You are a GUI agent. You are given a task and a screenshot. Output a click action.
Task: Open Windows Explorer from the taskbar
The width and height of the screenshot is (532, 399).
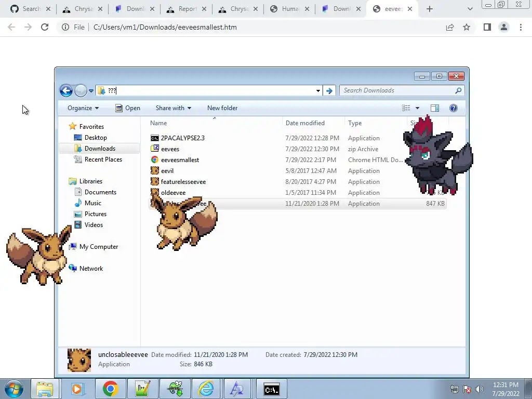[45, 389]
